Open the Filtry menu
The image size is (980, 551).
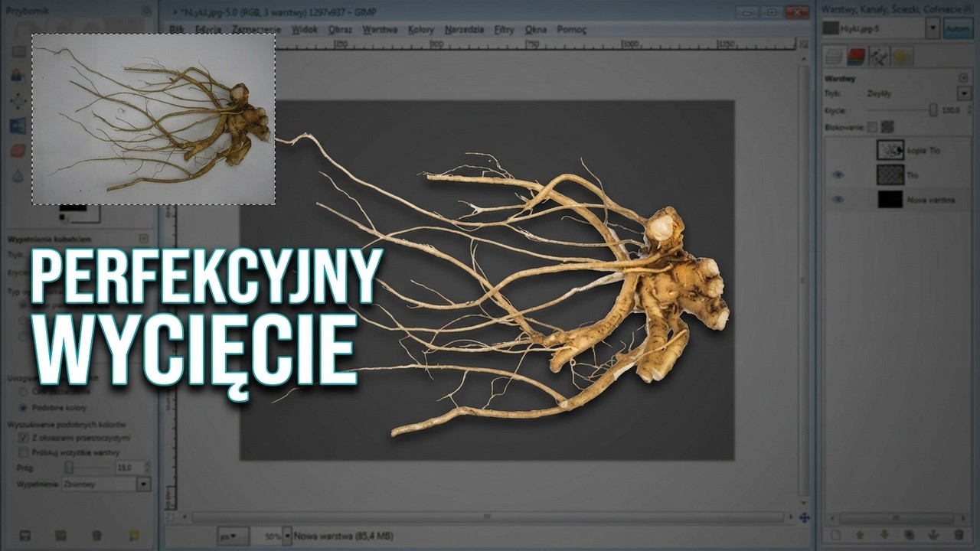click(x=504, y=30)
